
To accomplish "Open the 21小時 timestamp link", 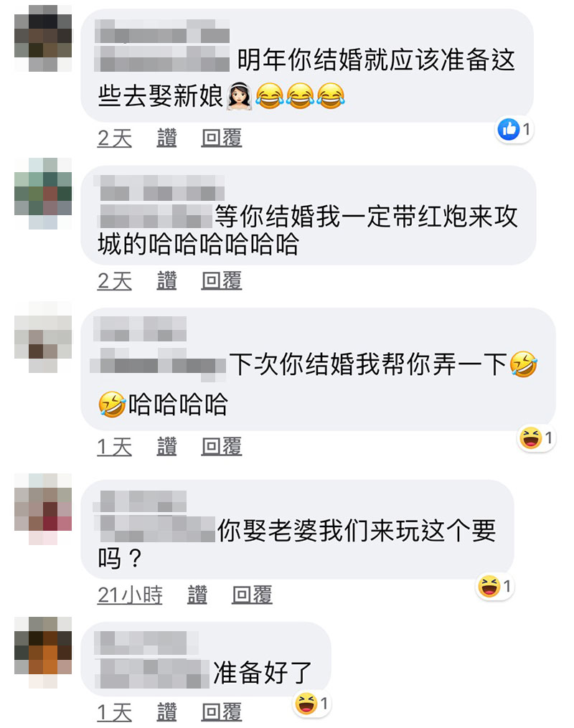I will click(130, 595).
